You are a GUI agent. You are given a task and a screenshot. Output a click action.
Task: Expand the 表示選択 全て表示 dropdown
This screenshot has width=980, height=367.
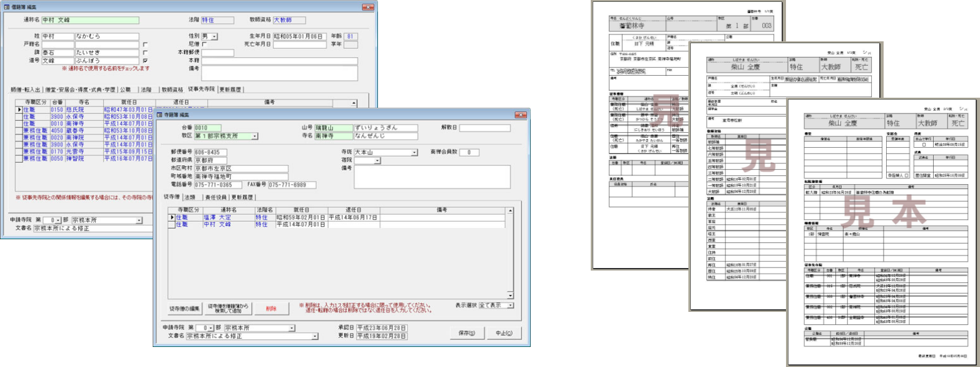pos(511,306)
